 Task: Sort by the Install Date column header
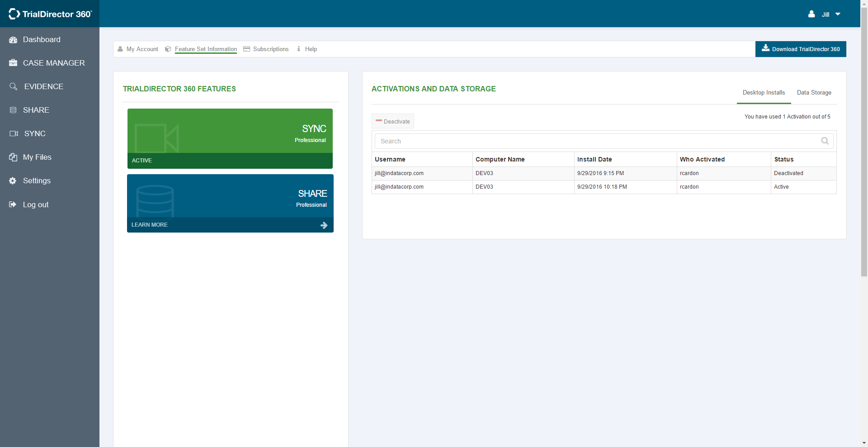(x=625, y=159)
